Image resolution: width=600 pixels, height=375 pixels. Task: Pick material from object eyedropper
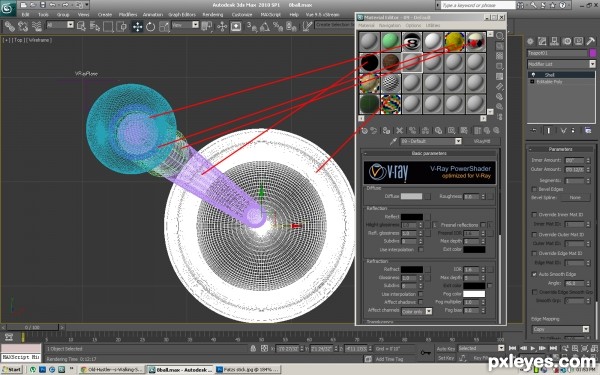point(393,141)
